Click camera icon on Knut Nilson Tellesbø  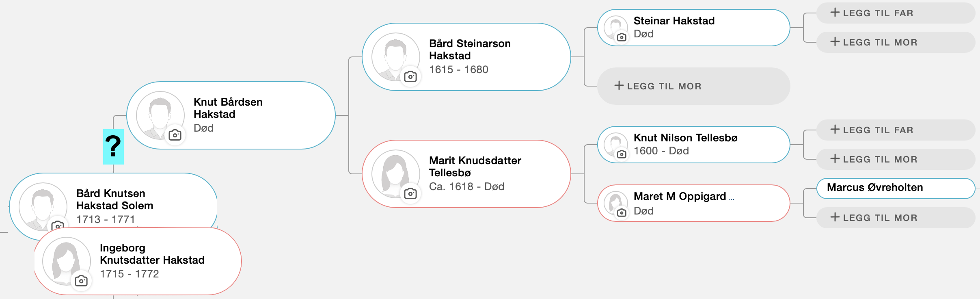622,154
